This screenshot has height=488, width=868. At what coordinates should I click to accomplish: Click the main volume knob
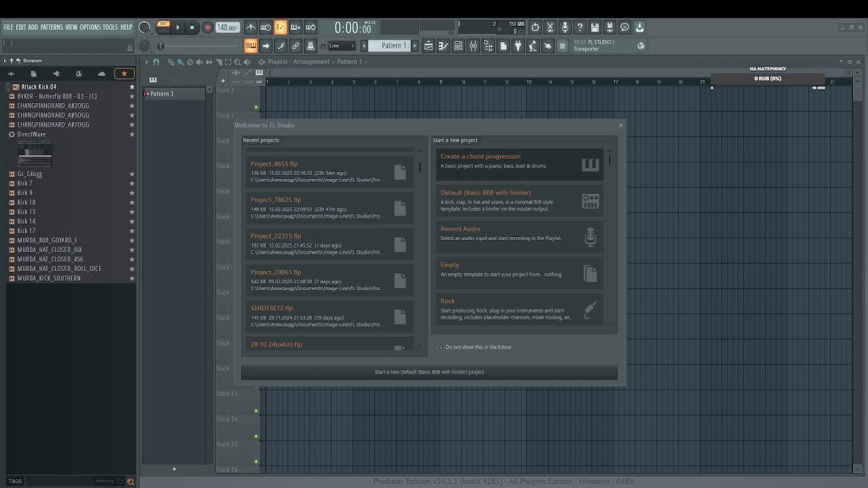point(144,27)
